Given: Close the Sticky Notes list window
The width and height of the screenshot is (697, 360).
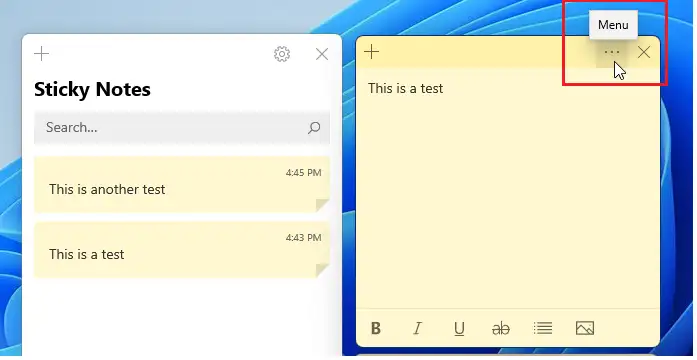Looking at the screenshot, I should click(322, 54).
